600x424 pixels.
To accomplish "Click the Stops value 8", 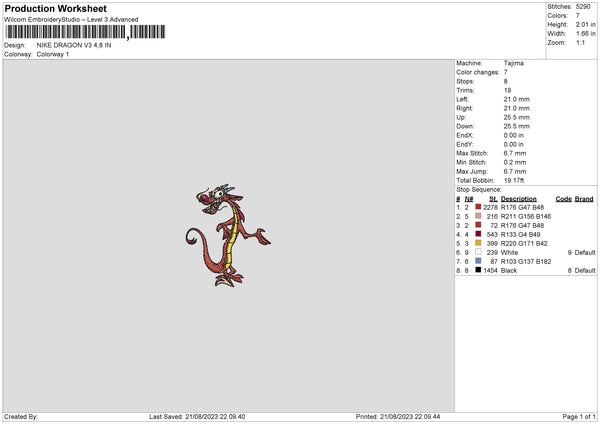I will [x=505, y=81].
